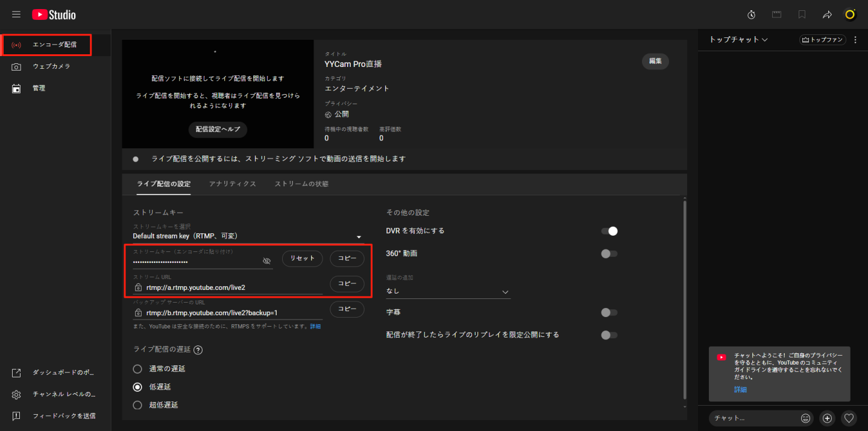Click the その他の設定 heading

tap(407, 213)
